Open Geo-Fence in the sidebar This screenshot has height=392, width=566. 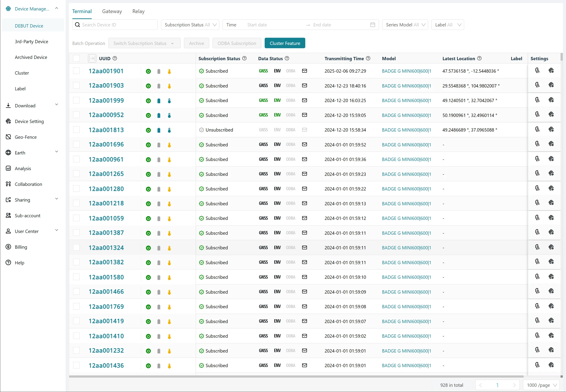(26, 137)
